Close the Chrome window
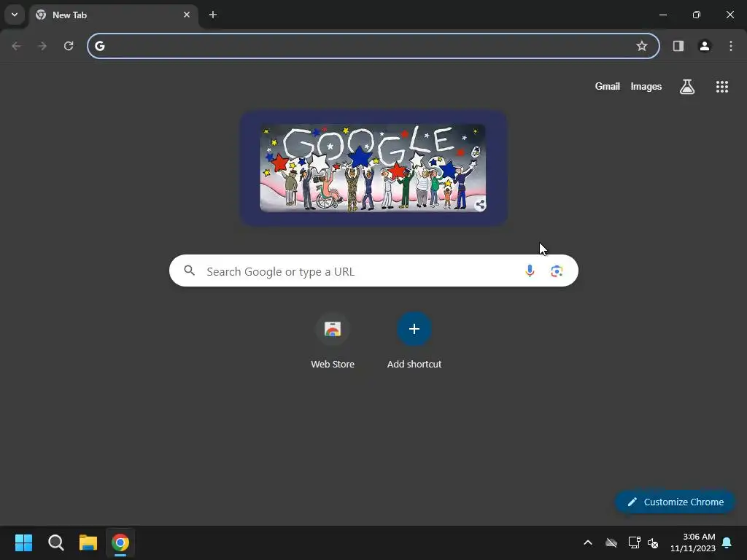The height and width of the screenshot is (560, 747). [729, 15]
